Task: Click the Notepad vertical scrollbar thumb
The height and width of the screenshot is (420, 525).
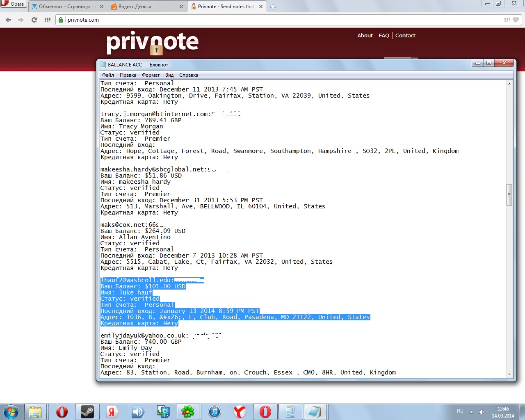Action: 509,195
